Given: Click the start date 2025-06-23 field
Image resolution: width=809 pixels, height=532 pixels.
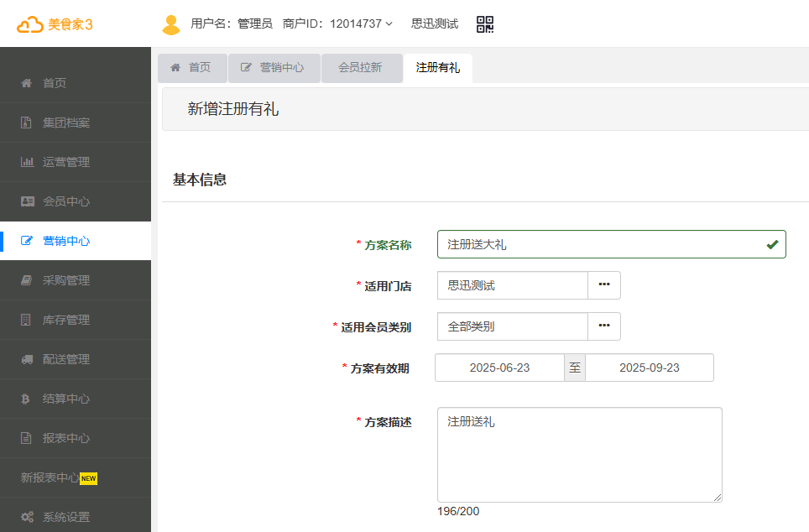Looking at the screenshot, I should point(499,368).
